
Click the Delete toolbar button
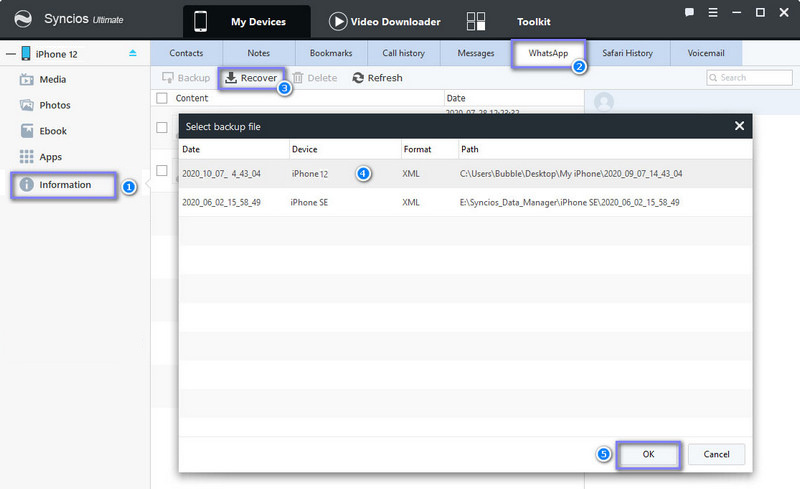pos(315,78)
